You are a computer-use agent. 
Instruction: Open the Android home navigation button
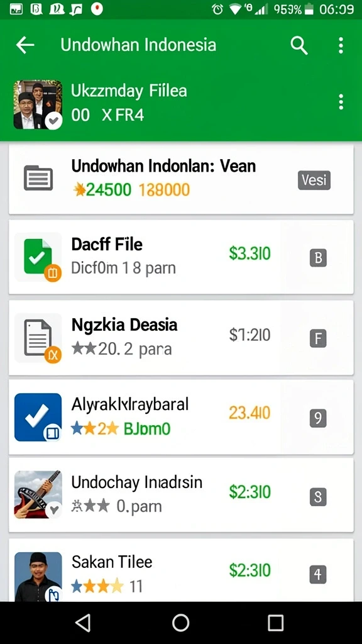pos(180,623)
